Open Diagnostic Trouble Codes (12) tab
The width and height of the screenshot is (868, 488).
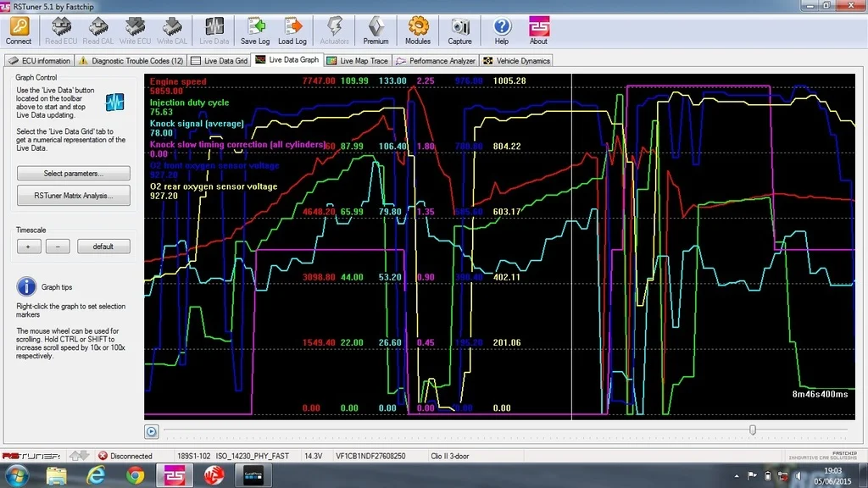pyautogui.click(x=130, y=61)
